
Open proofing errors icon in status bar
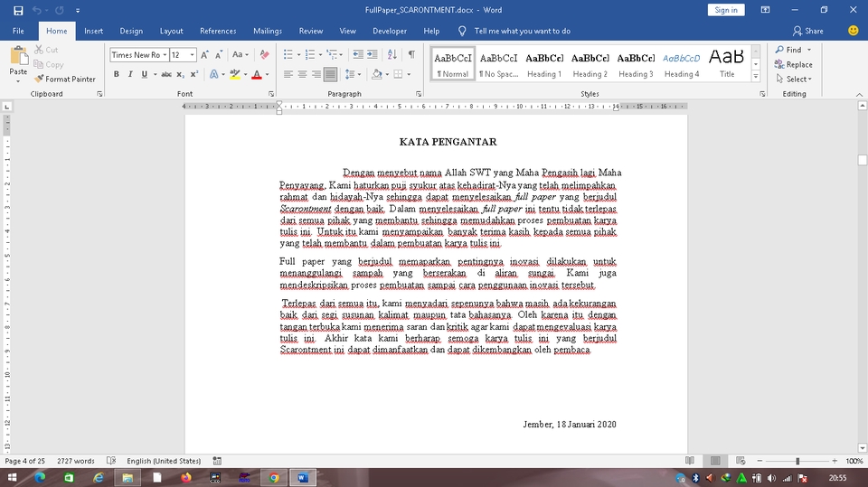click(111, 461)
